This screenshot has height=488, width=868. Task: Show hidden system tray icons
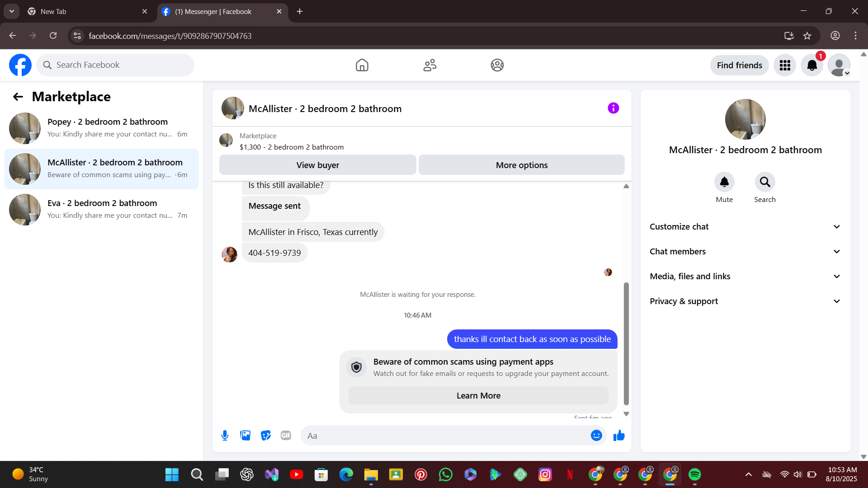point(749,474)
